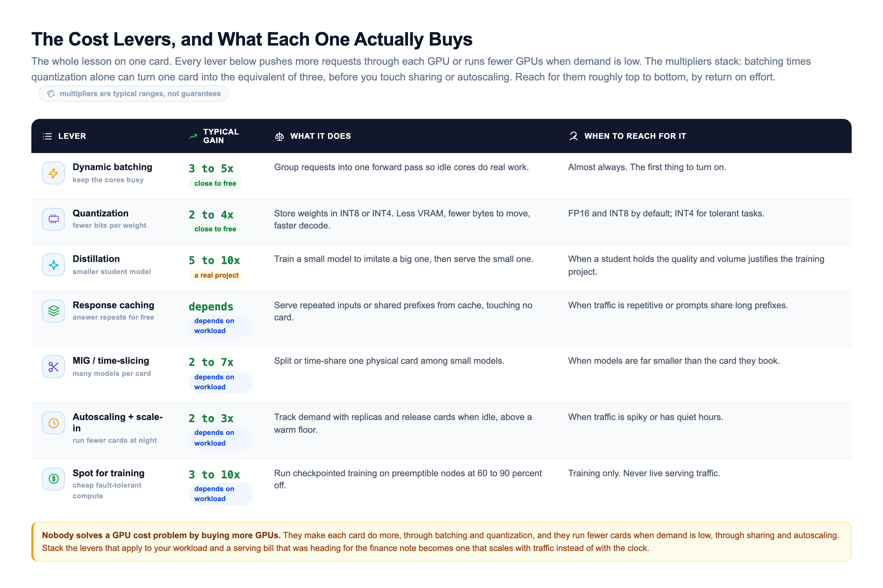The height and width of the screenshot is (588, 883).
Task: Click the Dynamic batching lightning bolt icon
Action: pyautogui.click(x=53, y=173)
